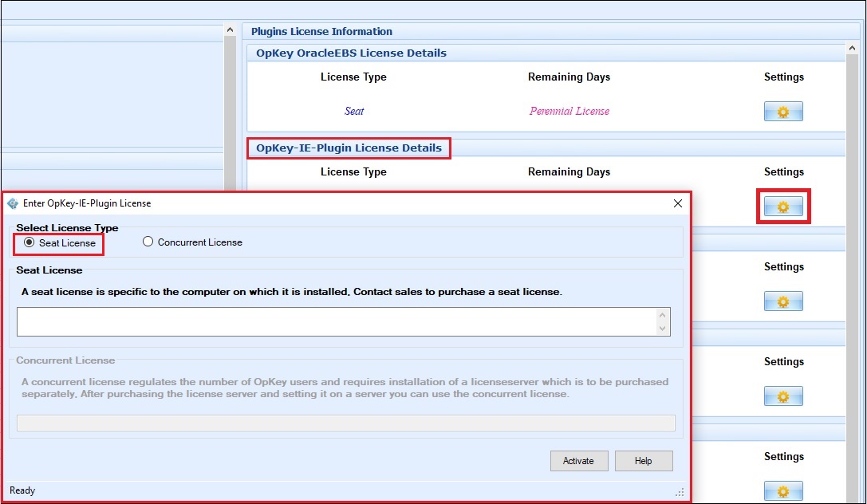Close the Enter OpKey-IE-Plugin License dialog
Viewport: 867px width, 504px height.
point(678,203)
